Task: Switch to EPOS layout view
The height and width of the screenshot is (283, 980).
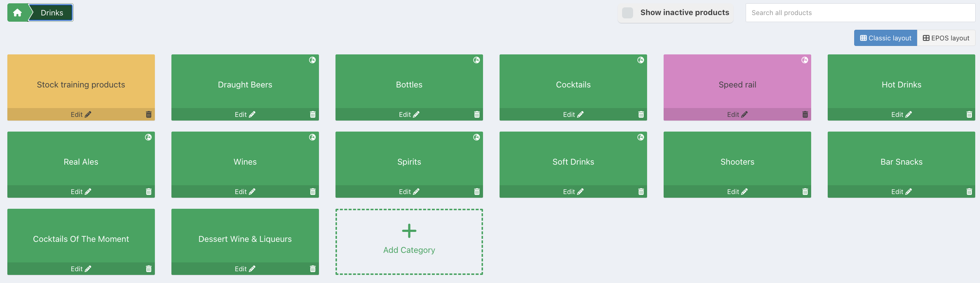Action: pyautogui.click(x=946, y=38)
